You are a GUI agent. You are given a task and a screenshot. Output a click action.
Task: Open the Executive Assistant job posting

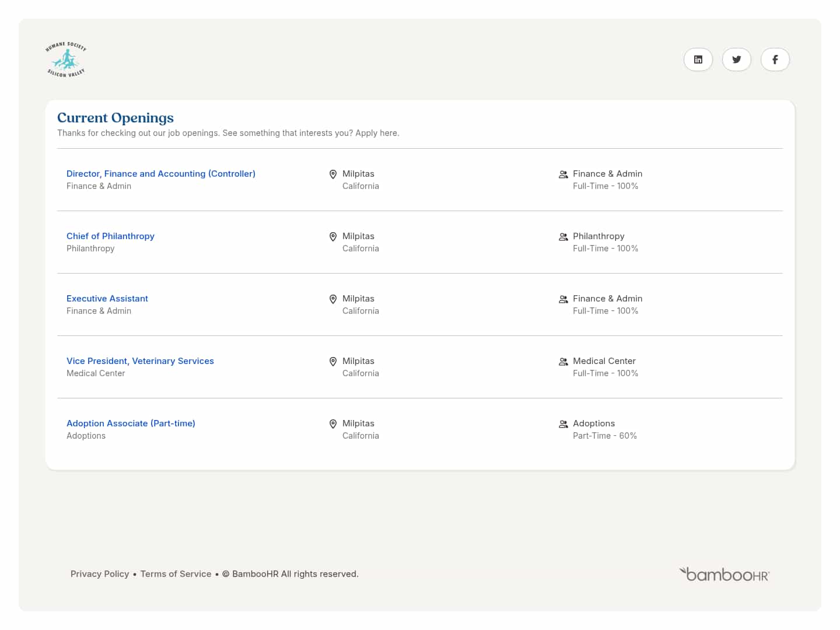point(107,299)
